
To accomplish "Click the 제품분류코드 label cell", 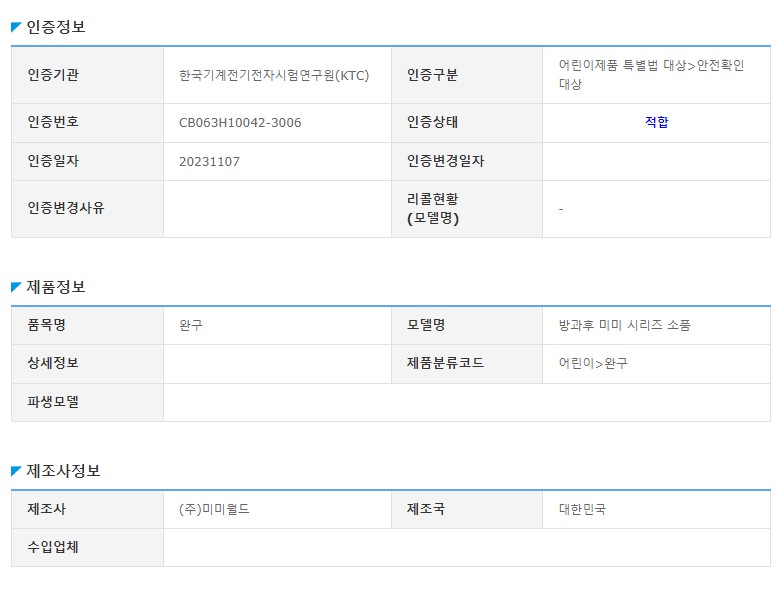I will click(467, 364).
